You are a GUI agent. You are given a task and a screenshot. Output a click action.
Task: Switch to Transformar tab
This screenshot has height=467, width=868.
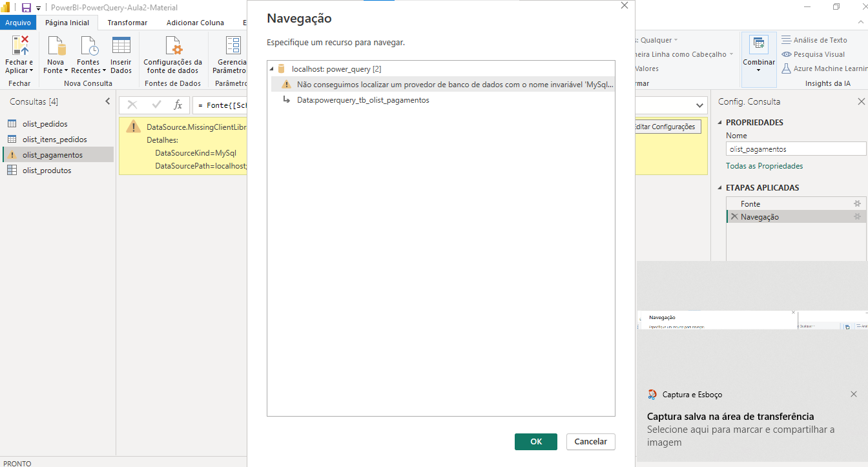tap(127, 23)
